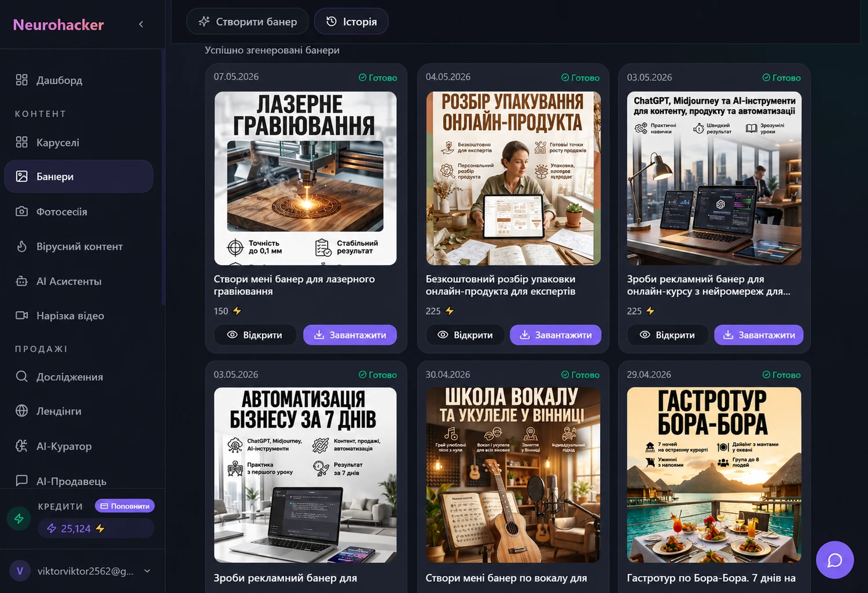Open the Каруселі section icon
The image size is (868, 593).
click(21, 142)
